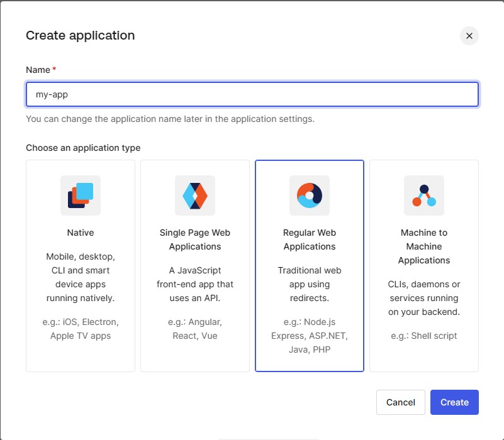Select the Native application icon
The width and height of the screenshot is (504, 440).
81,195
